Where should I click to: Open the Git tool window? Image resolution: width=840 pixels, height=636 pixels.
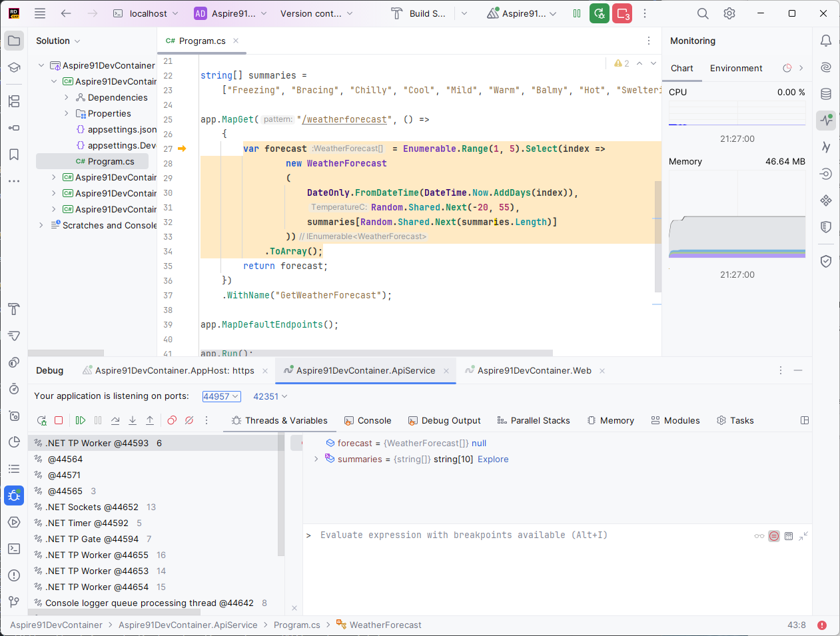[x=14, y=601]
